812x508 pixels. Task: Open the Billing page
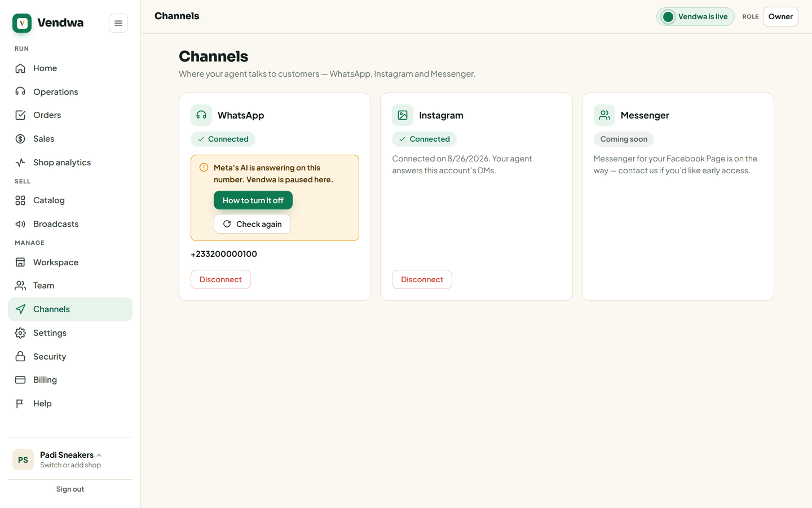(x=70, y=380)
